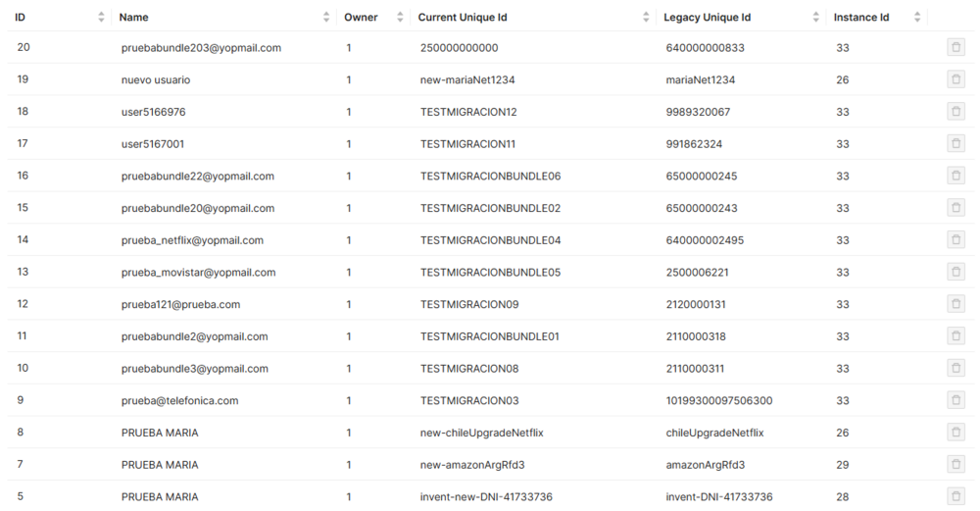Delete row for user5166976

coord(955,112)
